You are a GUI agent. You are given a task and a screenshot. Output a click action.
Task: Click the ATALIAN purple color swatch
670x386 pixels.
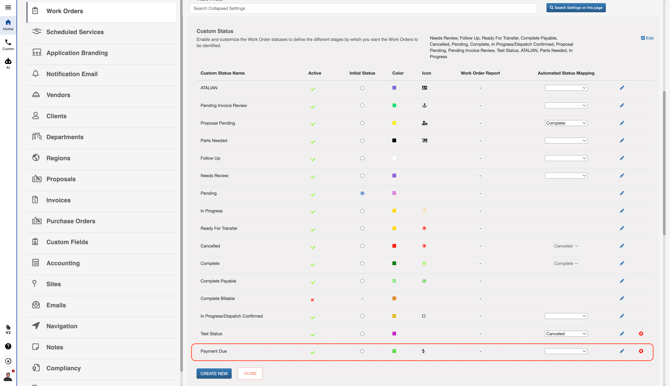pyautogui.click(x=394, y=88)
